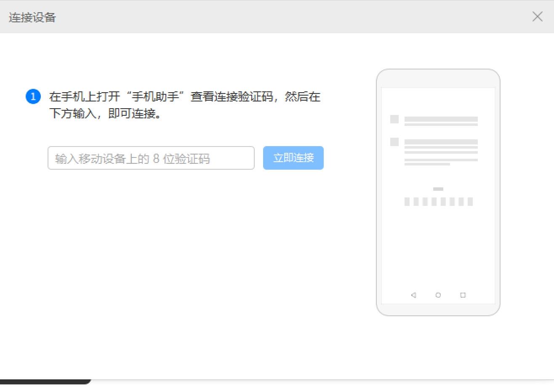Tap the recent apps square icon on phone mockup
The height and width of the screenshot is (392, 554).
463,295
